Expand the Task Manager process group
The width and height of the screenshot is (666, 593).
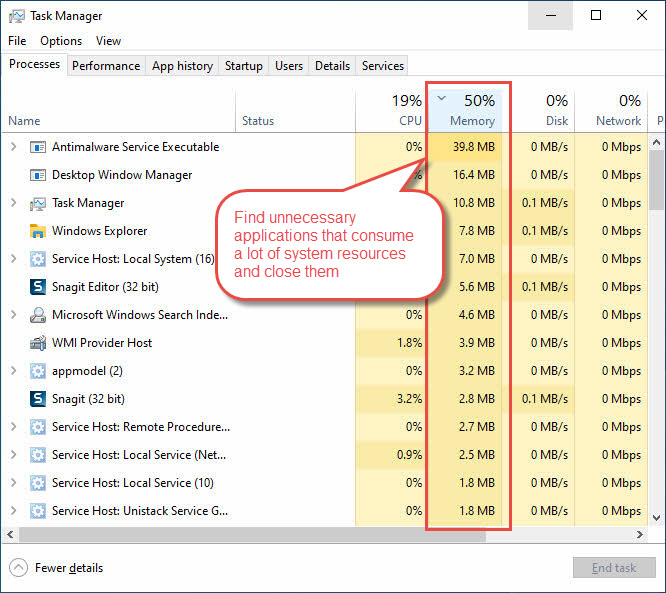(13, 203)
